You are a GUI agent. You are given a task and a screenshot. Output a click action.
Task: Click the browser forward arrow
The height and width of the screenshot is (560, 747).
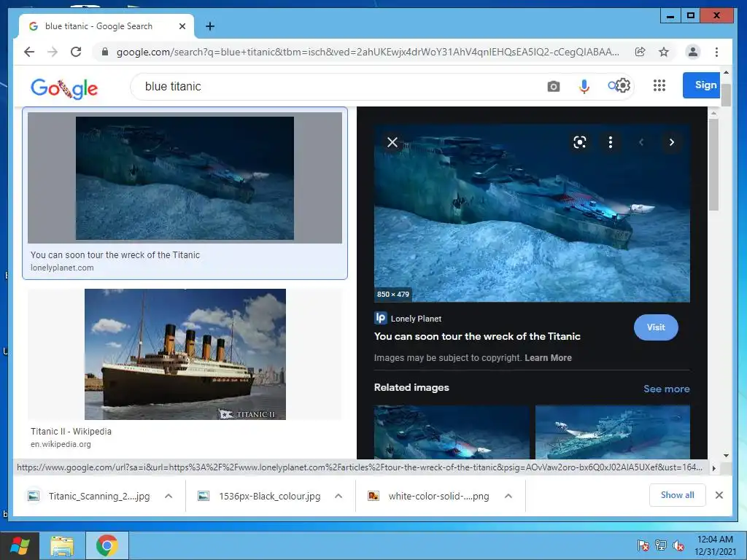point(53,52)
